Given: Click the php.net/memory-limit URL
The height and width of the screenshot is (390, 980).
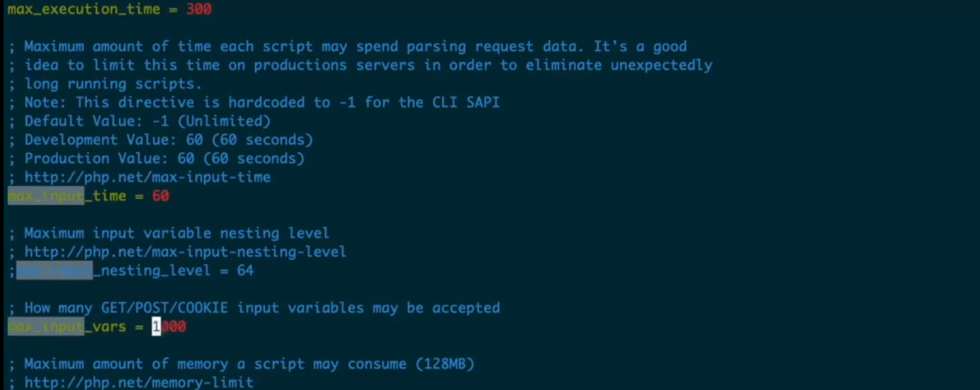Looking at the screenshot, I should tap(139, 382).
